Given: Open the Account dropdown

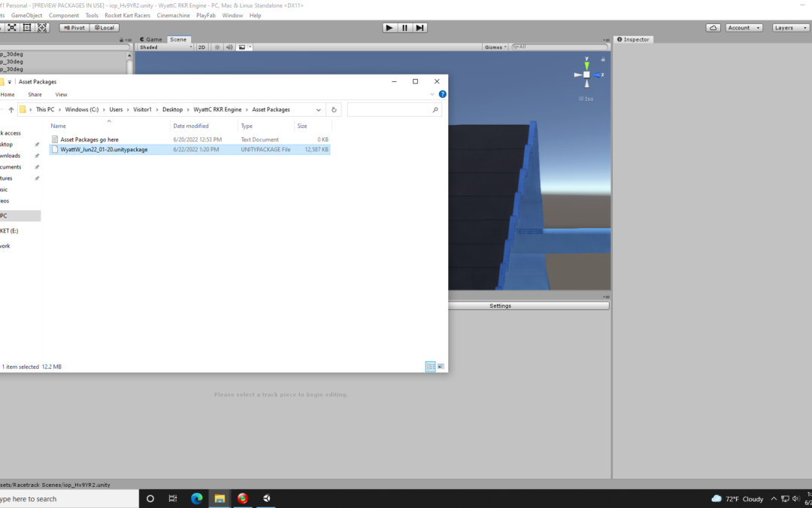Looking at the screenshot, I should [744, 28].
